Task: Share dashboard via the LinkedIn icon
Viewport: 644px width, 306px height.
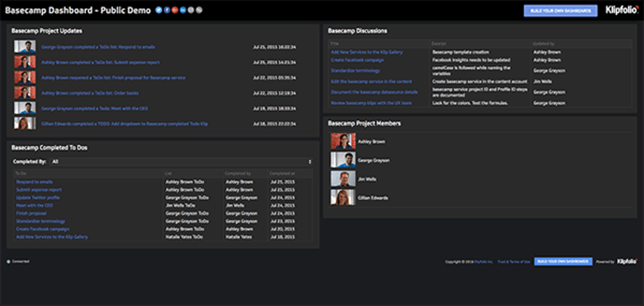Action: coord(183,10)
